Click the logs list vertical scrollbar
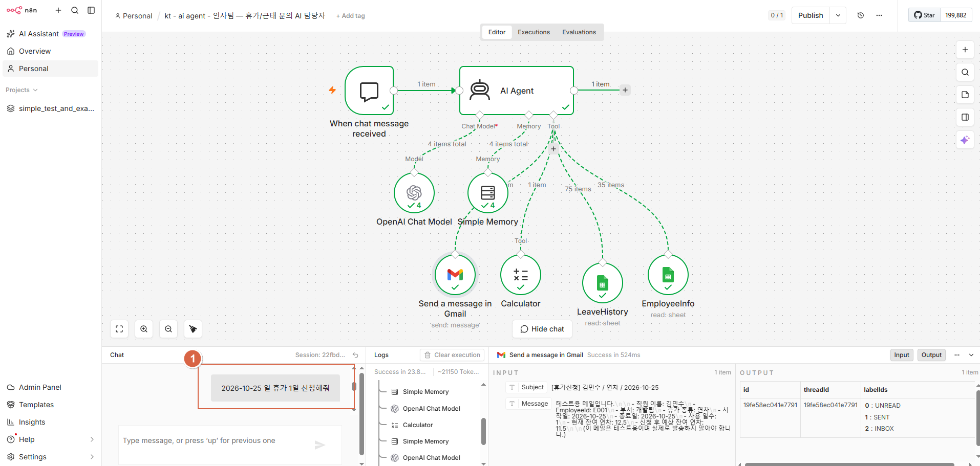Screen dimensions: 980x466 click(483, 431)
